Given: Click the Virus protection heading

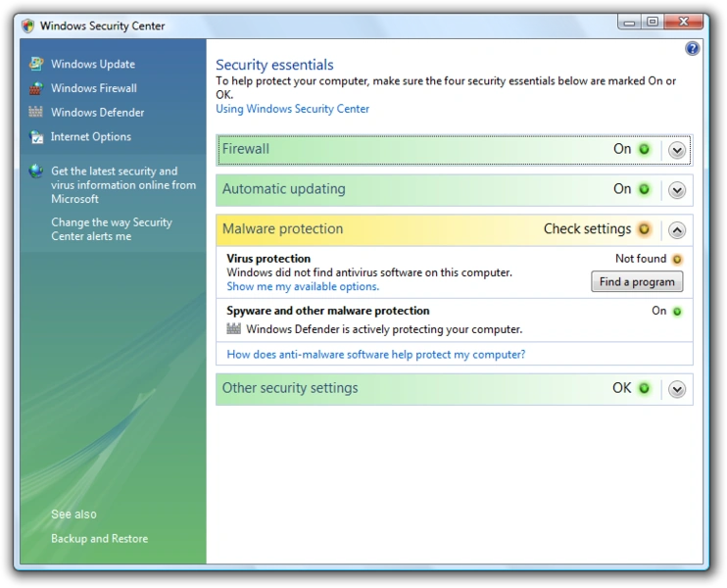Looking at the screenshot, I should [268, 259].
